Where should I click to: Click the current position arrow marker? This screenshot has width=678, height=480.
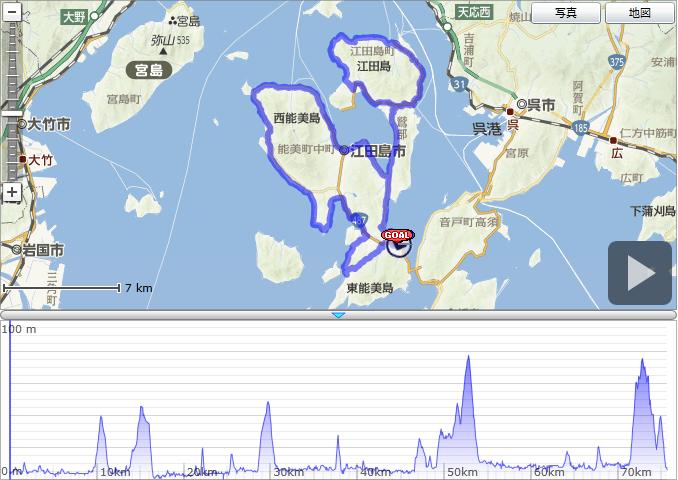pyautogui.click(x=398, y=246)
